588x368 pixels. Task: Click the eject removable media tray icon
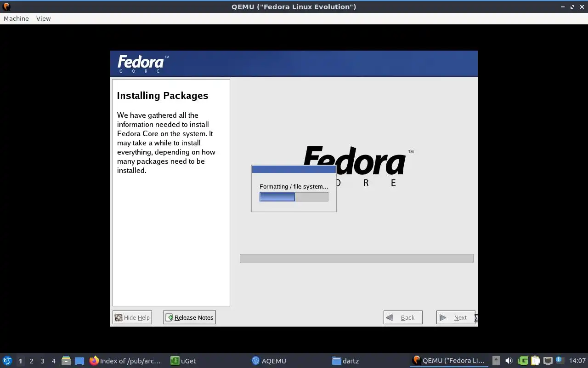(496, 361)
